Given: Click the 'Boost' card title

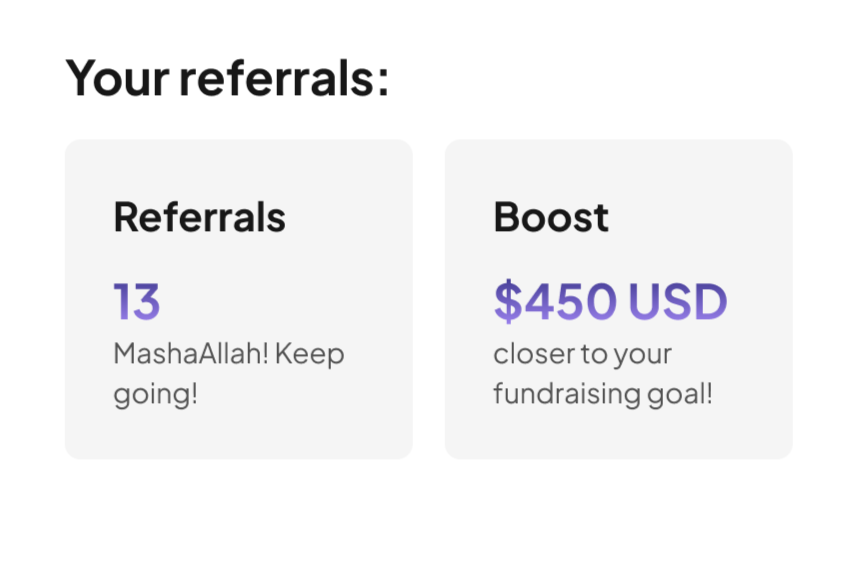Looking at the screenshot, I should click(x=551, y=217).
